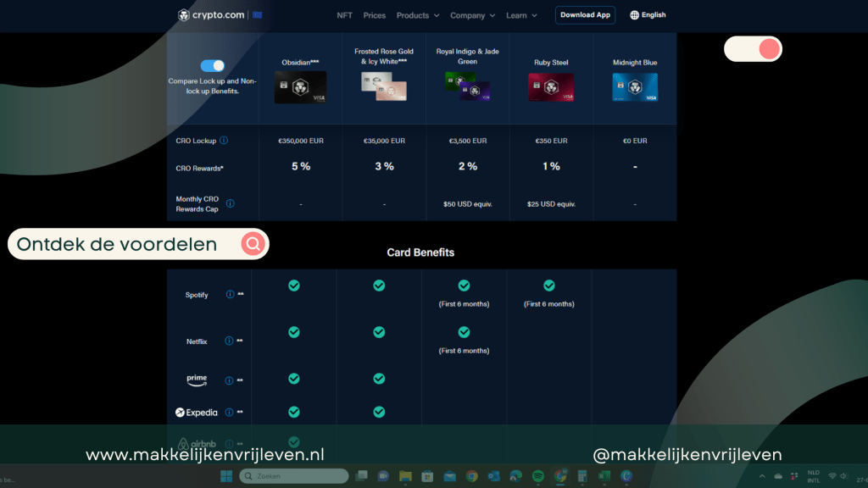This screenshot has height=488, width=868.
Task: Click the globe icon beside English
Action: (x=634, y=15)
